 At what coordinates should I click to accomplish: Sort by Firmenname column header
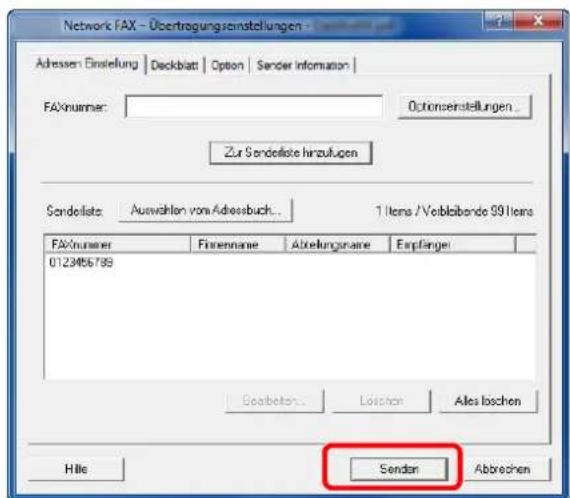[x=237, y=244]
